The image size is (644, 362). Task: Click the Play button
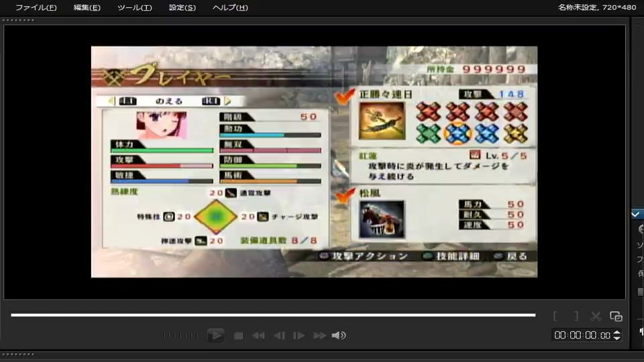pos(216,335)
